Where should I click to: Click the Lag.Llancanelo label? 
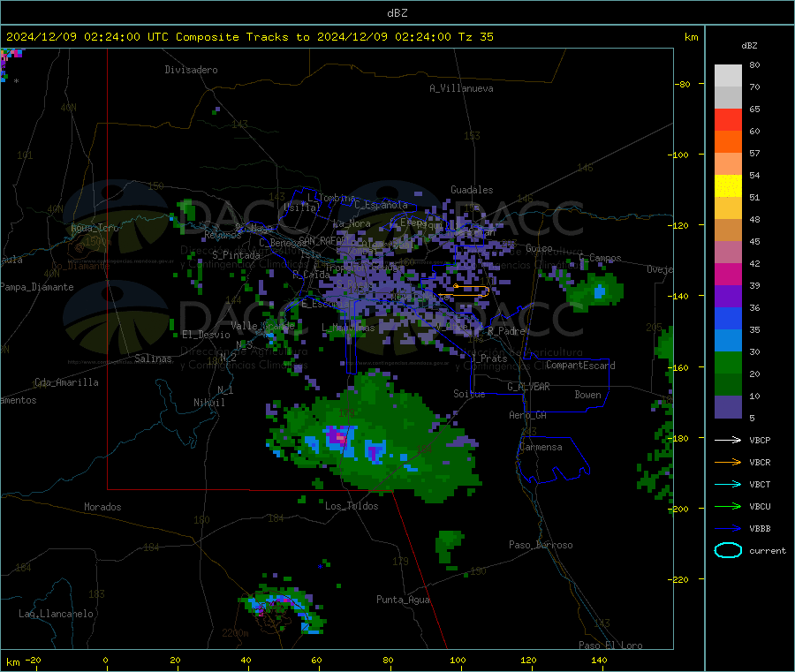[57, 614]
